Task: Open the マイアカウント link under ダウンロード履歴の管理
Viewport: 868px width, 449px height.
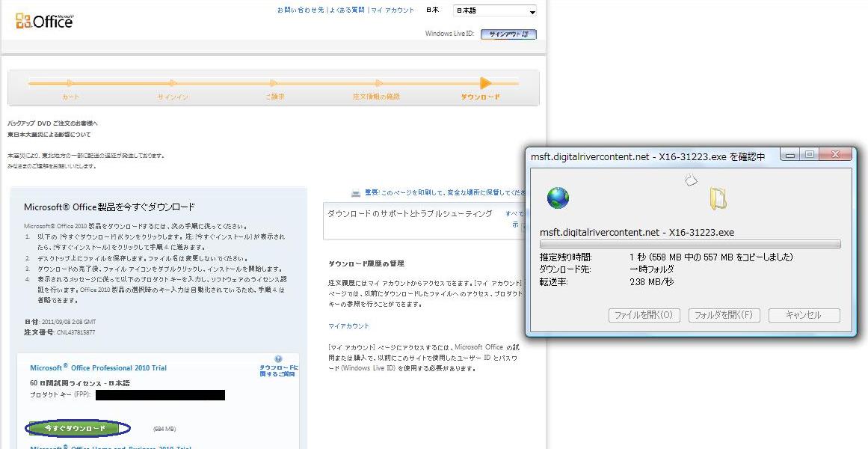Action: pyautogui.click(x=348, y=326)
